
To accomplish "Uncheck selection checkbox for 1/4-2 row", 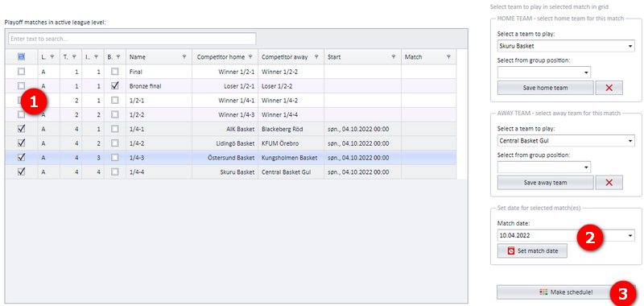I will pos(22,143).
